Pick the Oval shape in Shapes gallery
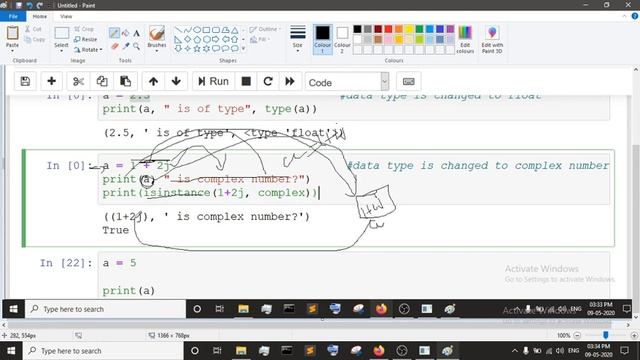The height and width of the screenshot is (360, 640). coord(197,30)
